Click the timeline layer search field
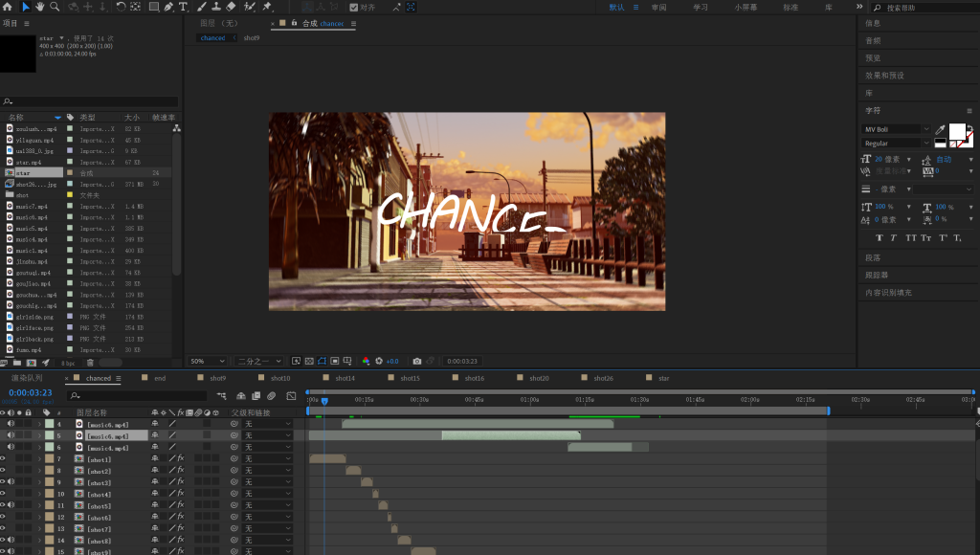The height and width of the screenshot is (555, 980). point(138,395)
